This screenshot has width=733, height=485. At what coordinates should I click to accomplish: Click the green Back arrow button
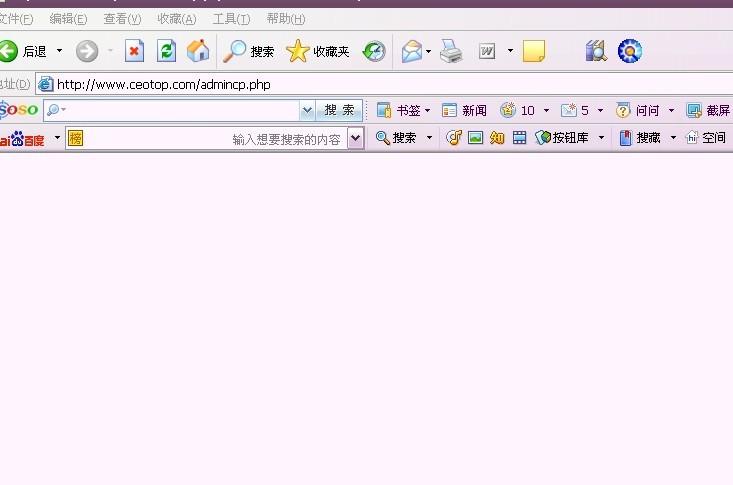point(8,51)
